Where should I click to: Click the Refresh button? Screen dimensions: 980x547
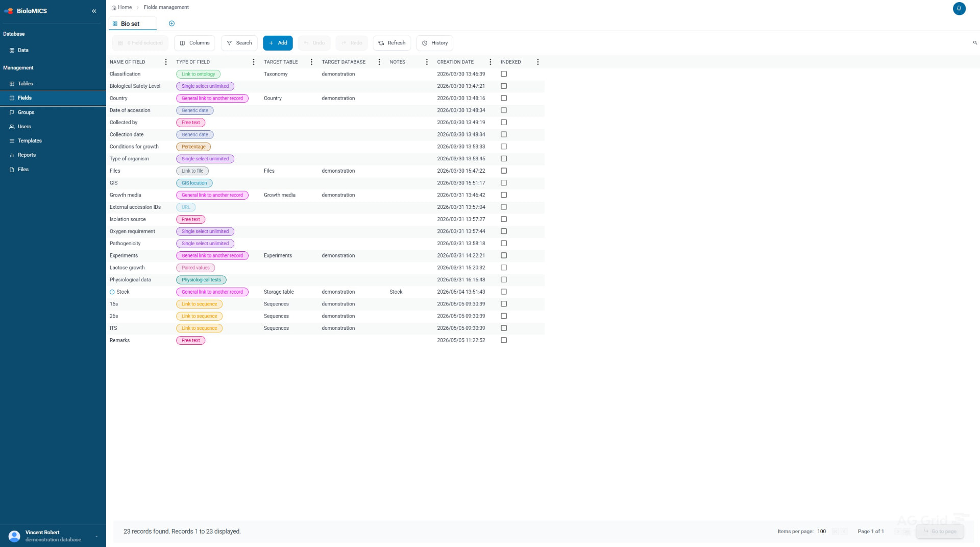pyautogui.click(x=392, y=43)
